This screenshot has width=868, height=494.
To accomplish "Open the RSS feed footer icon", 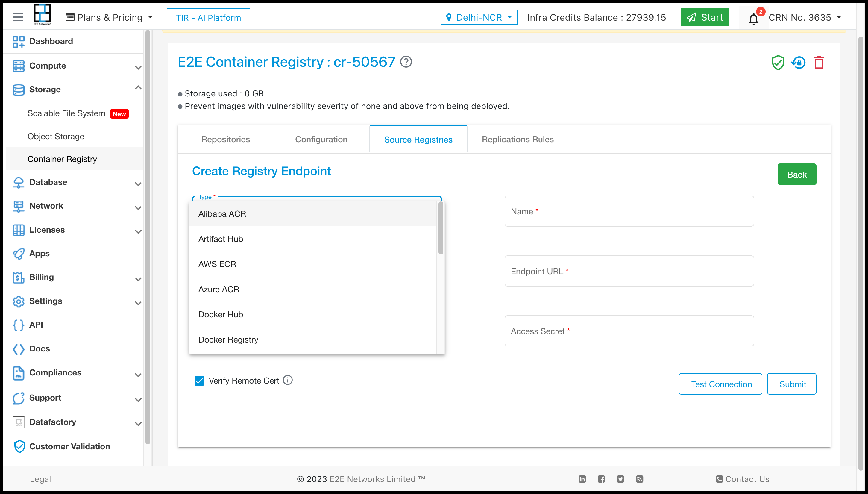I will [x=639, y=479].
